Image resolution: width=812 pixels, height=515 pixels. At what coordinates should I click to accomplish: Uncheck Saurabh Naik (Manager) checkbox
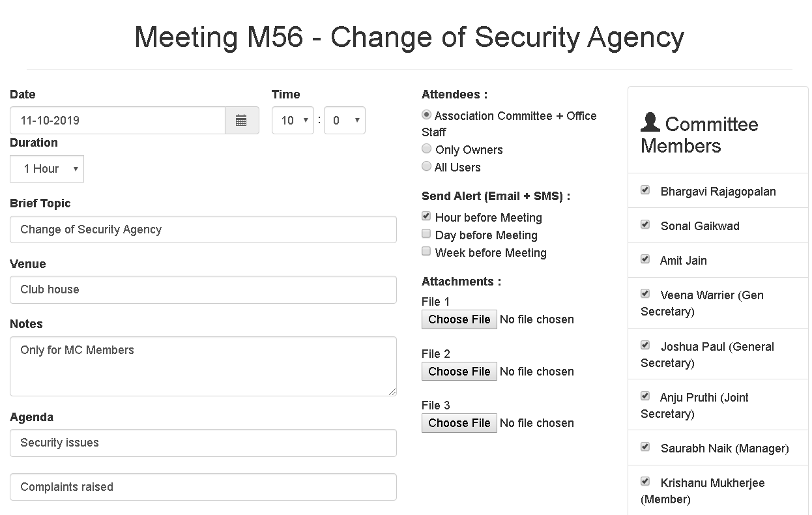tap(645, 447)
